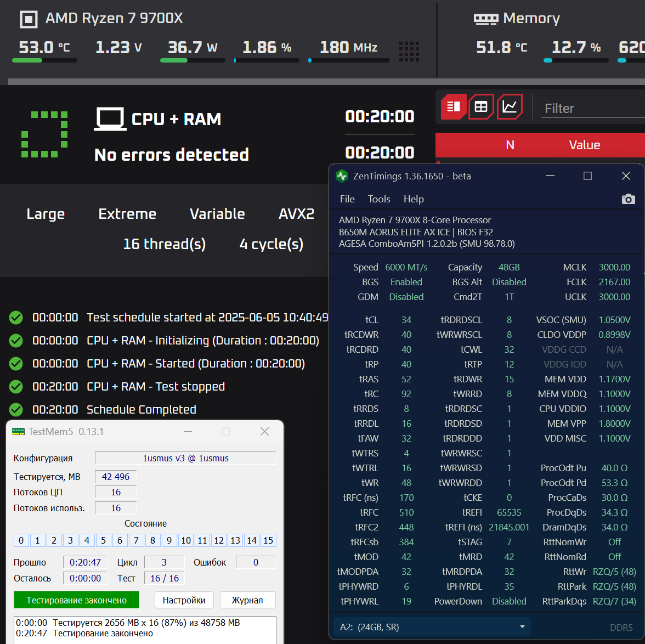Click the 'No errors detected' status text
The height and width of the screenshot is (644, 645).
coord(172,155)
